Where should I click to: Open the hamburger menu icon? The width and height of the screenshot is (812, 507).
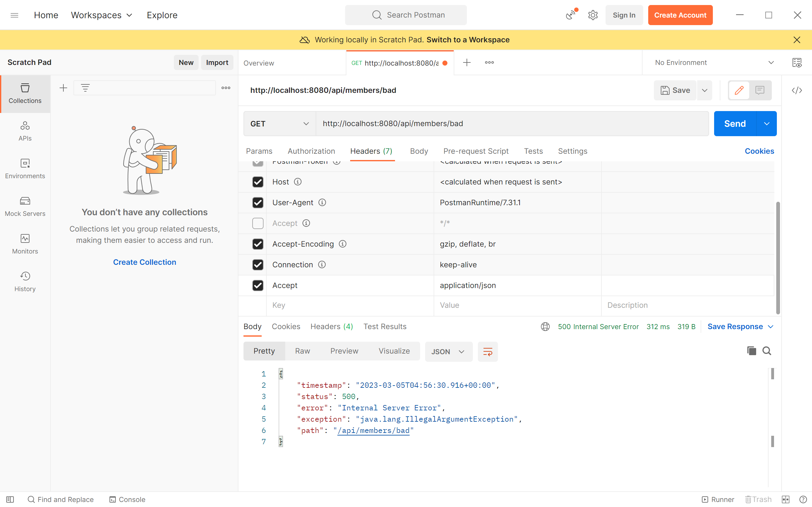point(14,15)
